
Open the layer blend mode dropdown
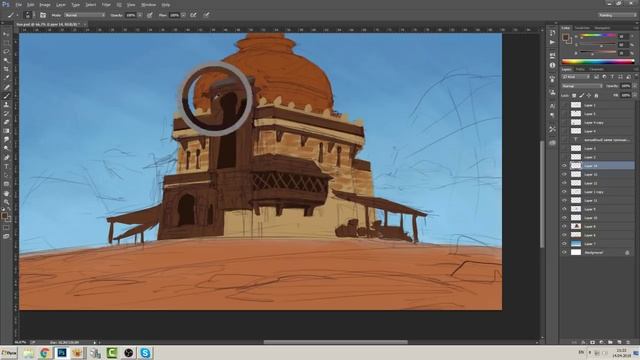click(582, 86)
